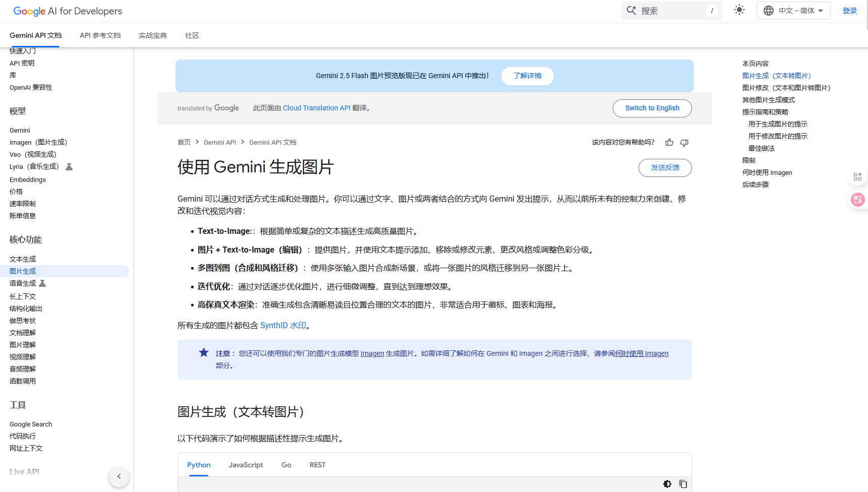The height and width of the screenshot is (492, 868).
Task: Jump to 提示指南和策略 in page contents
Action: 765,112
